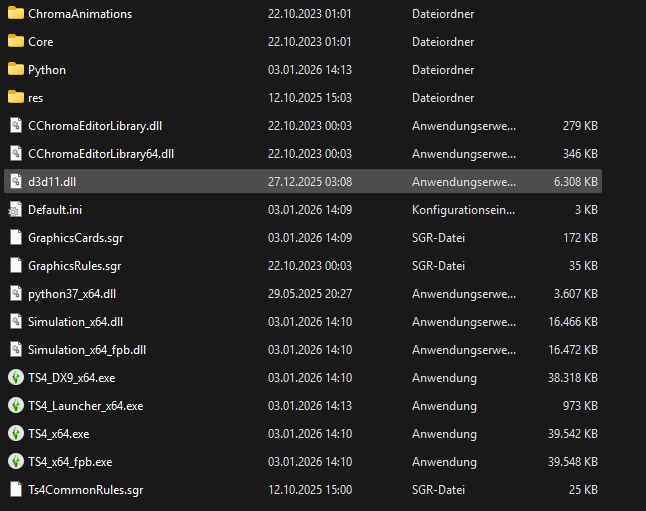Click Ts4CommonRules.sgr date 12.10.2025 15:00

[310, 490]
